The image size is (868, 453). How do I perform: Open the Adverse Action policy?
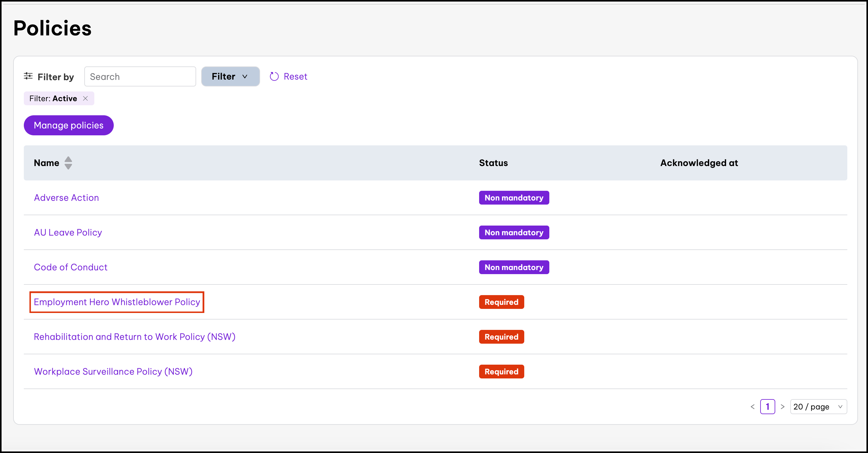click(66, 198)
